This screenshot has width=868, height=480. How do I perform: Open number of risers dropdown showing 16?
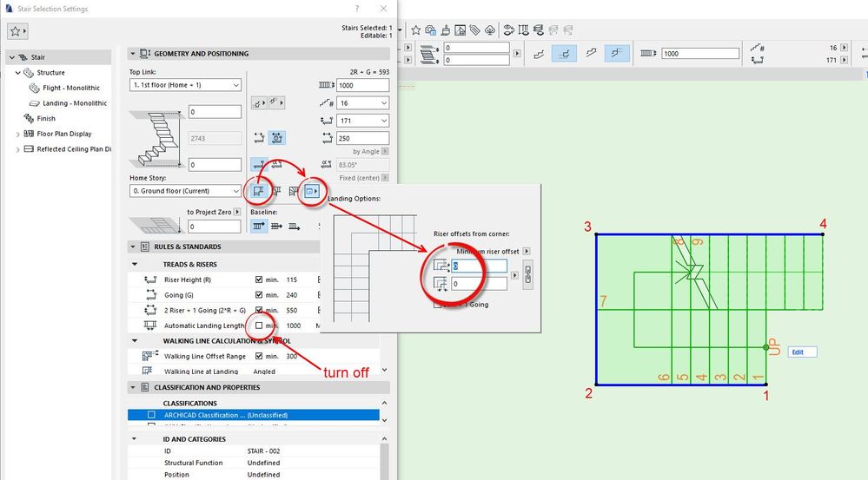362,102
